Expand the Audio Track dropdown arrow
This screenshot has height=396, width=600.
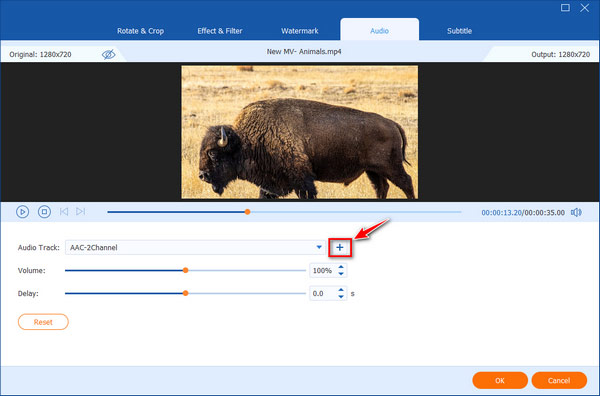319,247
